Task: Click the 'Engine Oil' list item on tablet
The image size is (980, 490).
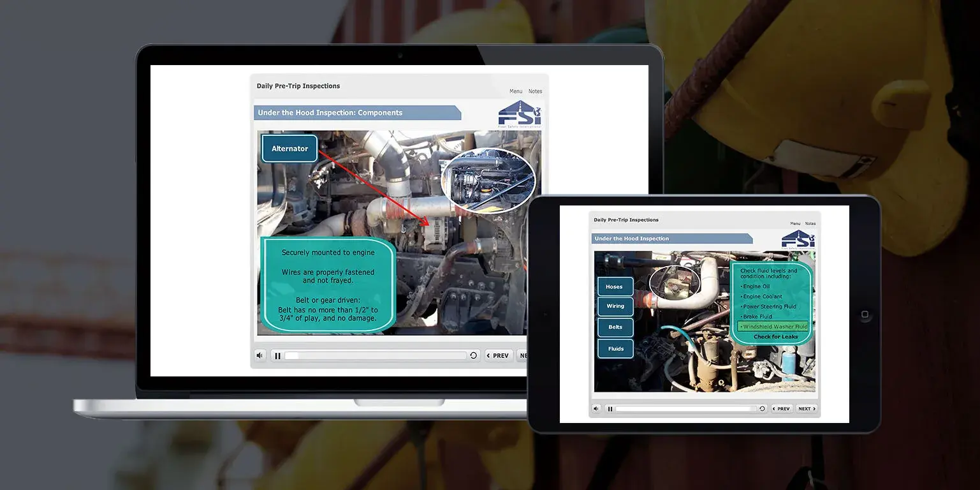Action: click(756, 286)
